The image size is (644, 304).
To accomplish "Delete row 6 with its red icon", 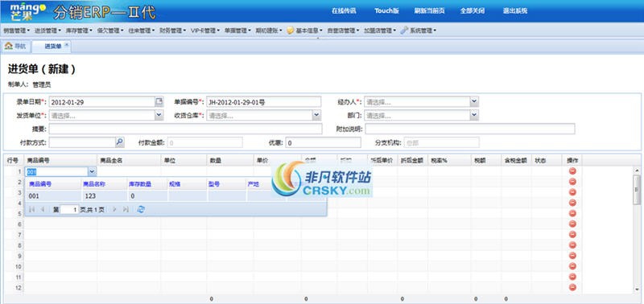I will pyautogui.click(x=572, y=224).
